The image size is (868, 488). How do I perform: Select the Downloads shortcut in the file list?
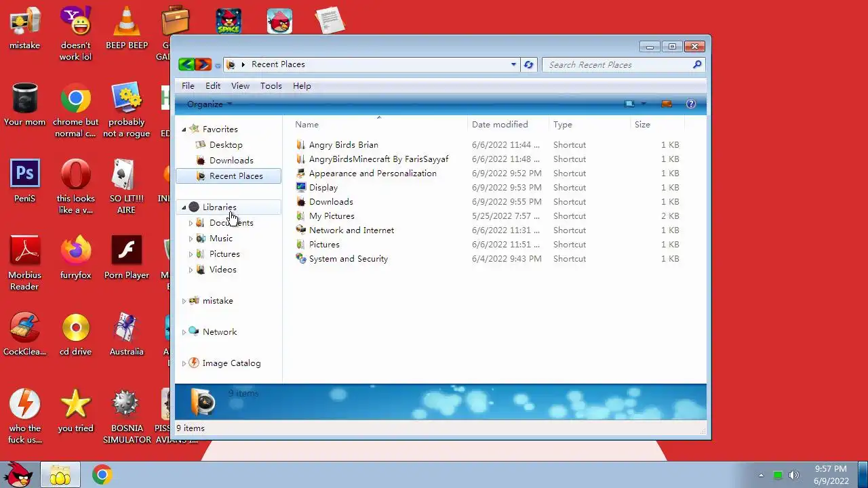331,202
